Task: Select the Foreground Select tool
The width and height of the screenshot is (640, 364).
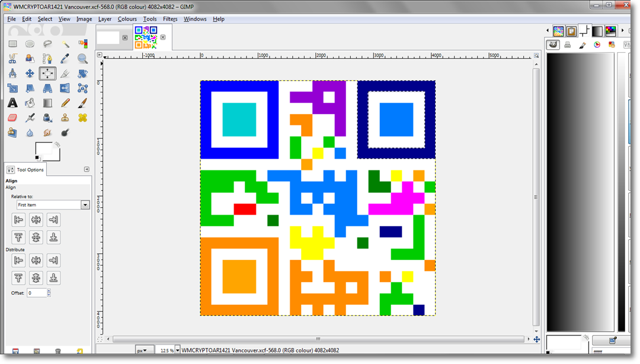Action: (30, 59)
